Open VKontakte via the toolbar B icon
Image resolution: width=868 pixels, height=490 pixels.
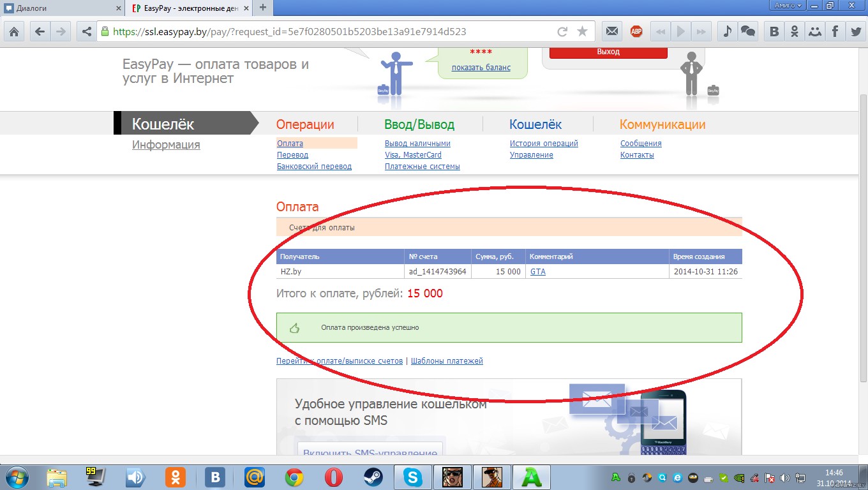[774, 31]
